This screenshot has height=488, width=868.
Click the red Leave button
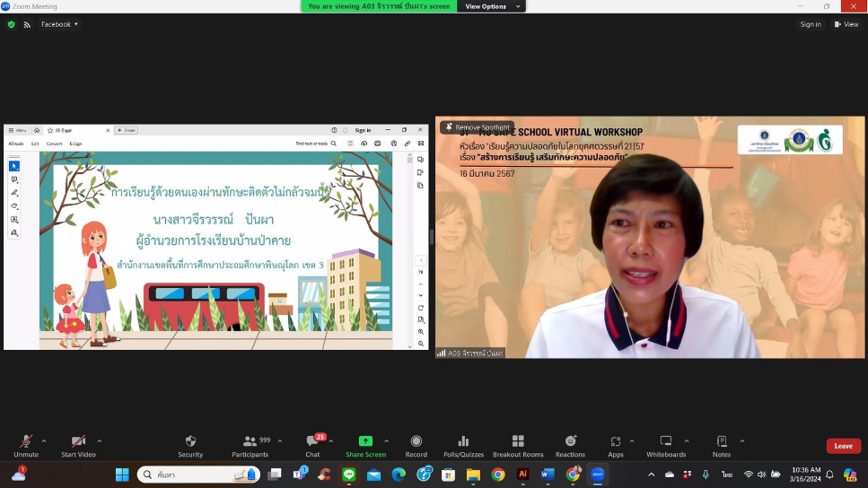coord(843,446)
